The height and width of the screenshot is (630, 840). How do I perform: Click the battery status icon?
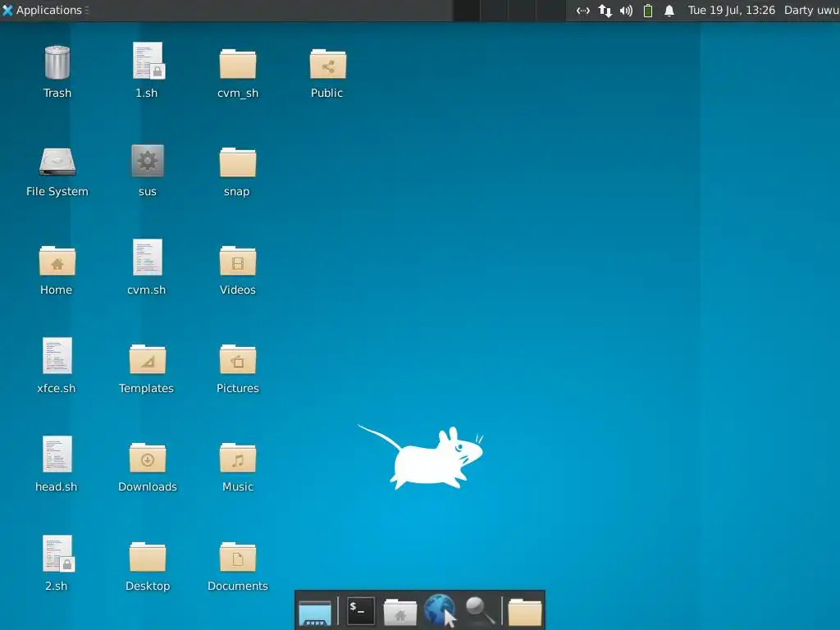[x=648, y=11]
